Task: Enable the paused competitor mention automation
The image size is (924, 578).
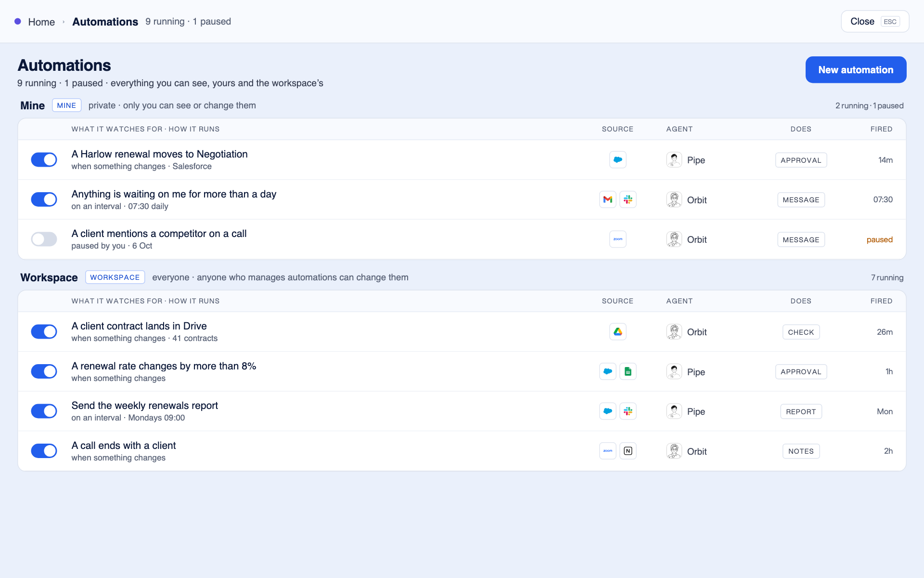Action: coord(44,239)
